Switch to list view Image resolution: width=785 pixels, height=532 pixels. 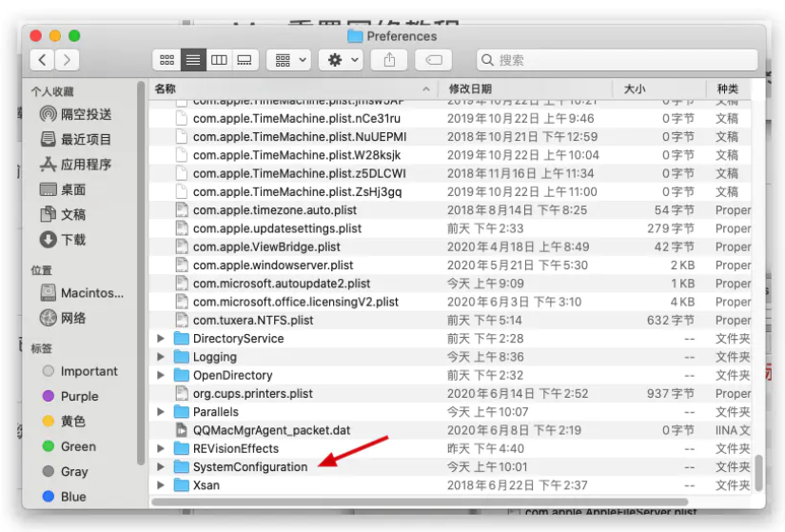click(x=193, y=60)
